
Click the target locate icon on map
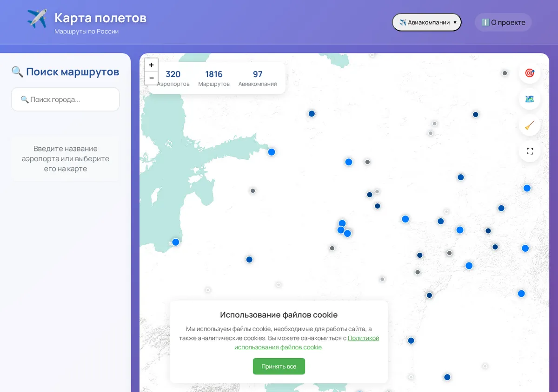pos(529,73)
